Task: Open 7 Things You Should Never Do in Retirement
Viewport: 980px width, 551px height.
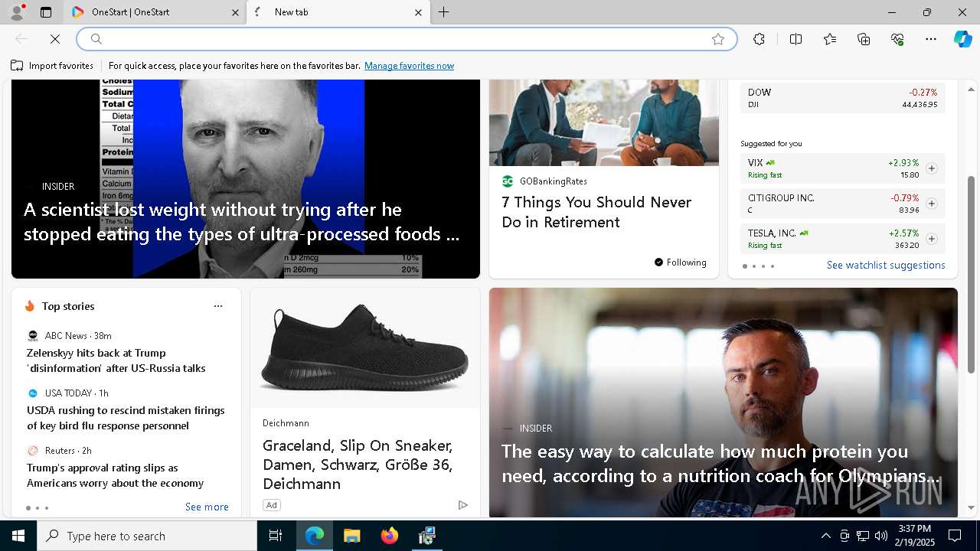Action: pos(596,212)
